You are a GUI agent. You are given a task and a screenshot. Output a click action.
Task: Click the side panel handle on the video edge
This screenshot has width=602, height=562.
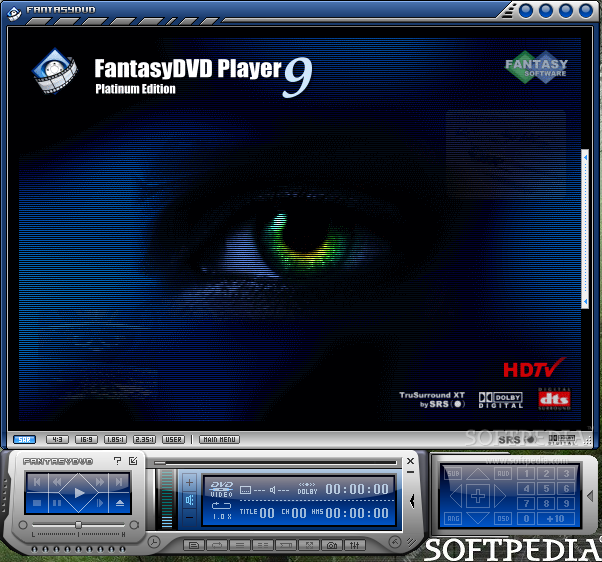pos(585,229)
